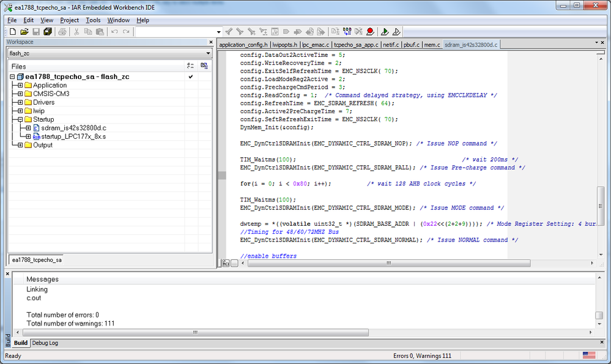Open the Help menu
Screen dimensions: 611x364
coord(143,20)
